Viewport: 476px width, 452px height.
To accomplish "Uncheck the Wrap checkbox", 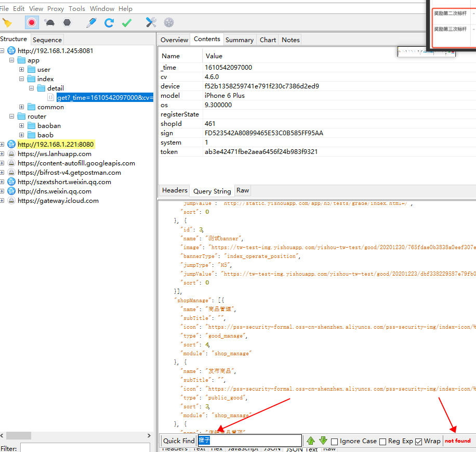I will 419,442.
